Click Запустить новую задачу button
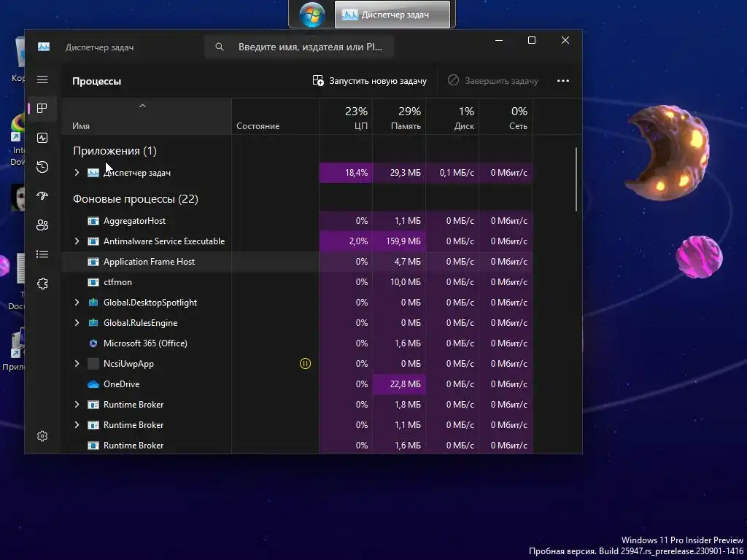This screenshot has width=747, height=560. 370,81
